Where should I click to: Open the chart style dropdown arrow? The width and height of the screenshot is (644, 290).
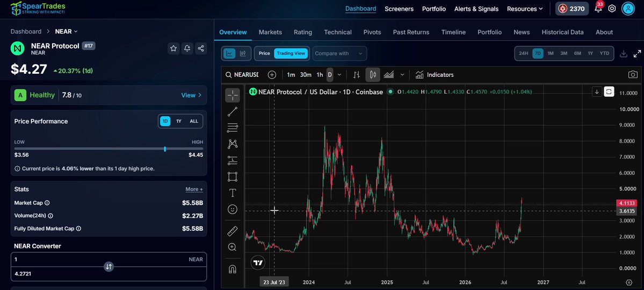[x=402, y=74]
